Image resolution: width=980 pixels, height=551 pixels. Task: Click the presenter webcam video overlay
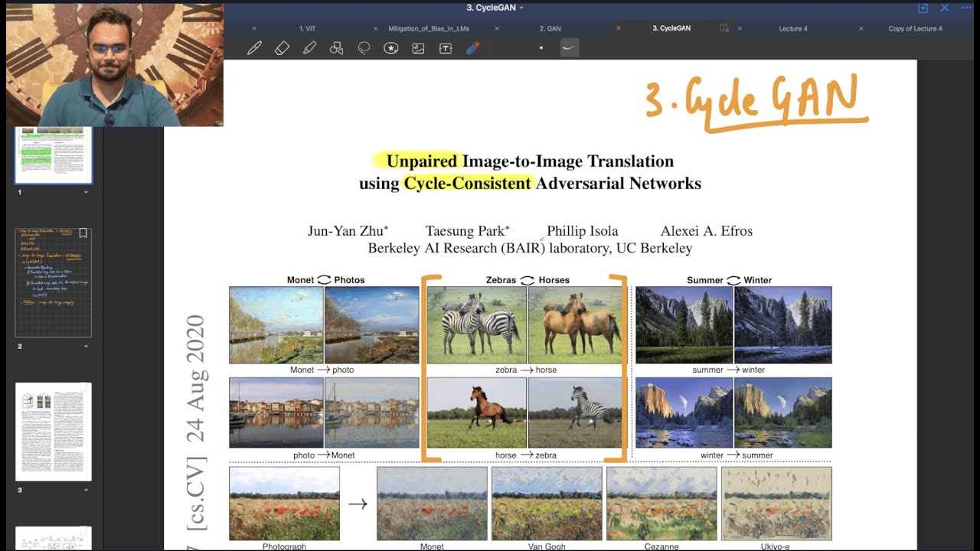(x=115, y=65)
